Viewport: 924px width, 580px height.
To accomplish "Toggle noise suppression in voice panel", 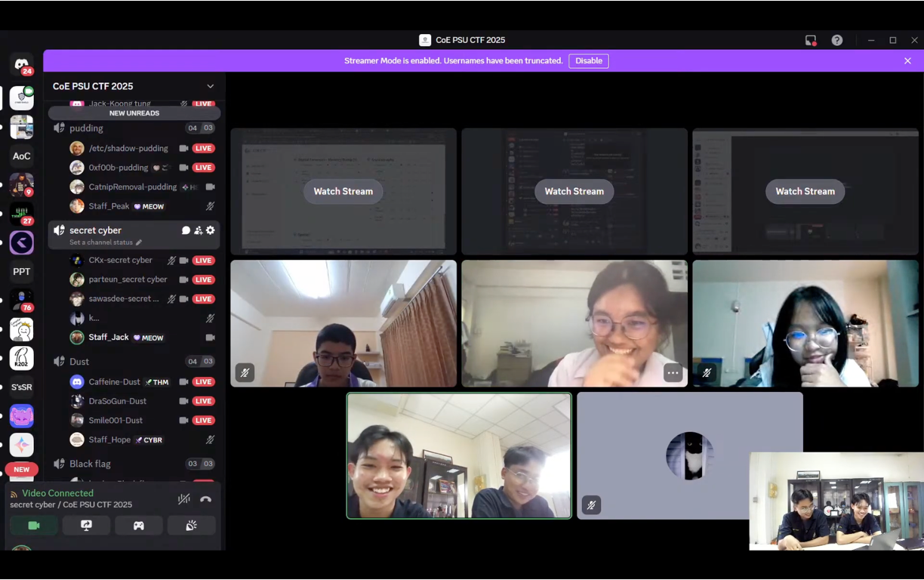I will [x=183, y=499].
